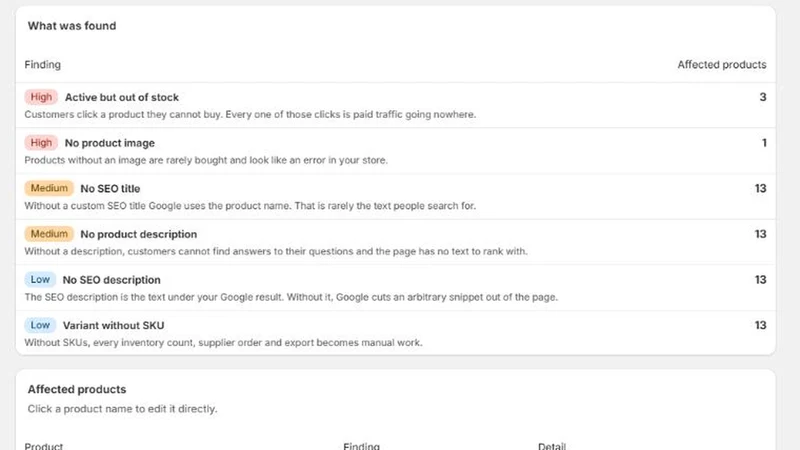The image size is (800, 450).
Task: Click 'Without SKUs, every inventory count' text
Action: (223, 343)
